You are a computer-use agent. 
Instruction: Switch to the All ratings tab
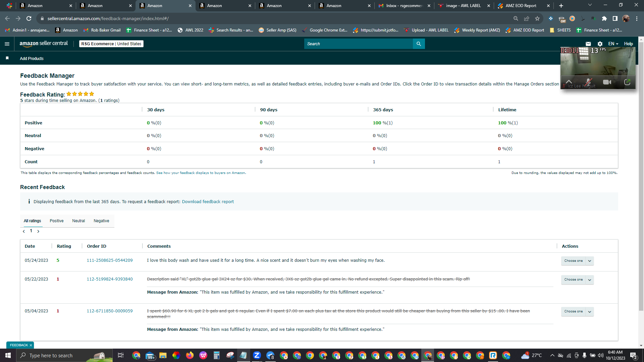[x=33, y=221]
